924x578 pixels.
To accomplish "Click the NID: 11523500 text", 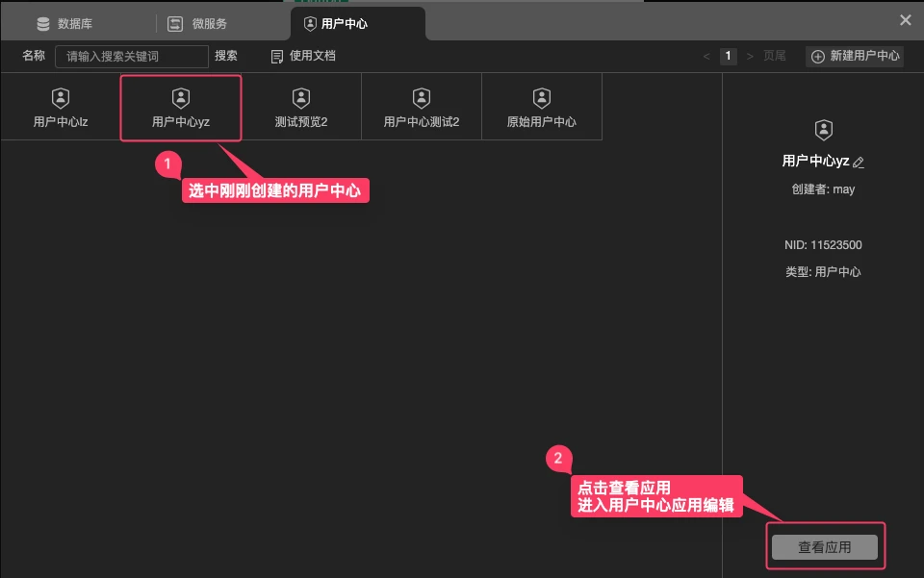I will [823, 245].
